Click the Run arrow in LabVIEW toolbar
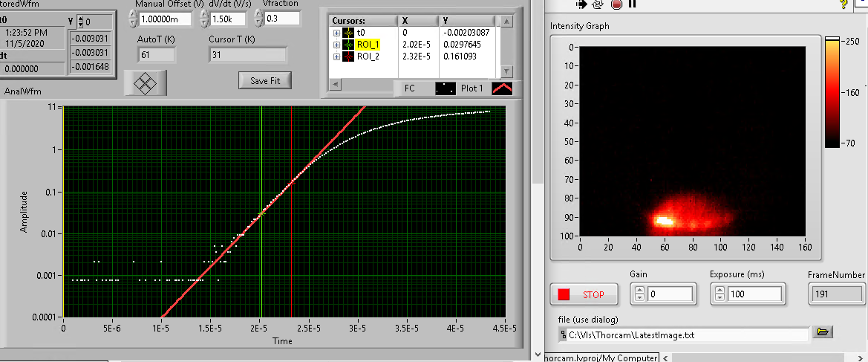The width and height of the screenshot is (868, 362). (582, 4)
